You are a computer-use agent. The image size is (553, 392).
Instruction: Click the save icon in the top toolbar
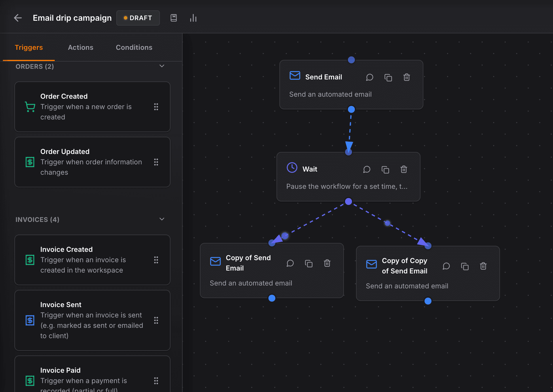[174, 18]
